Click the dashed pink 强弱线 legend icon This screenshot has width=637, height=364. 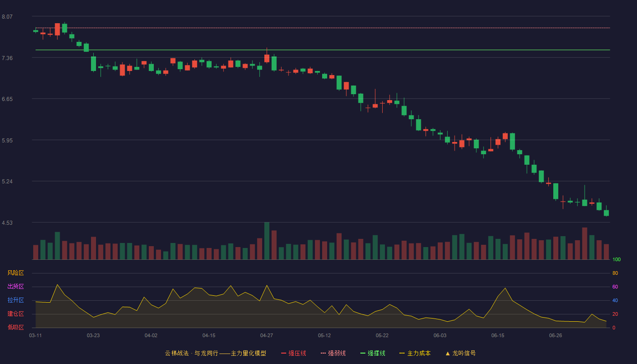324,353
